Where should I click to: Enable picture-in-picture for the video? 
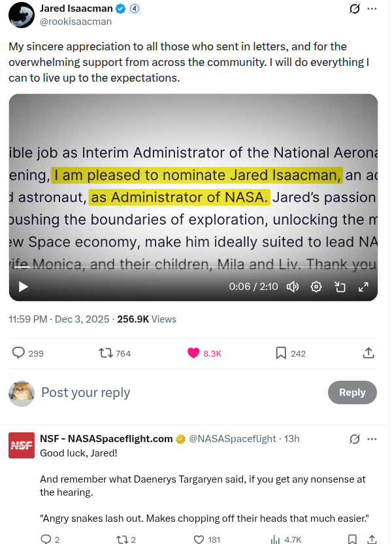coord(340,287)
